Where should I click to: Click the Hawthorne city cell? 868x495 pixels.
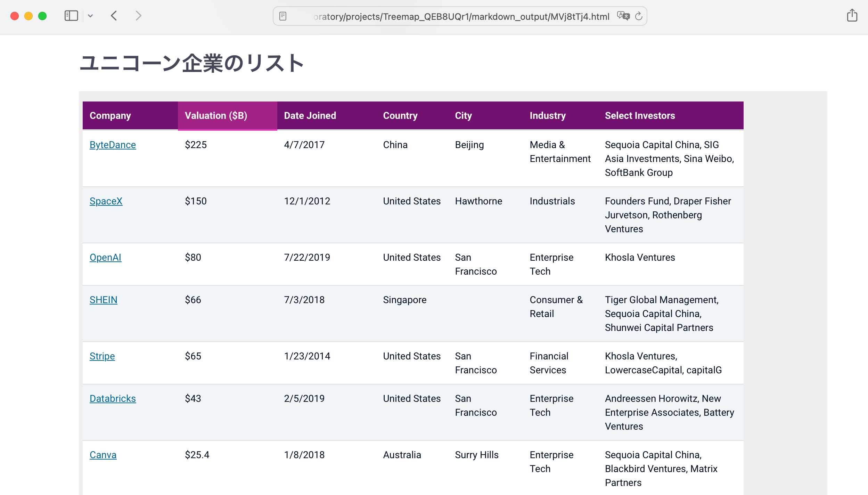(x=485, y=215)
